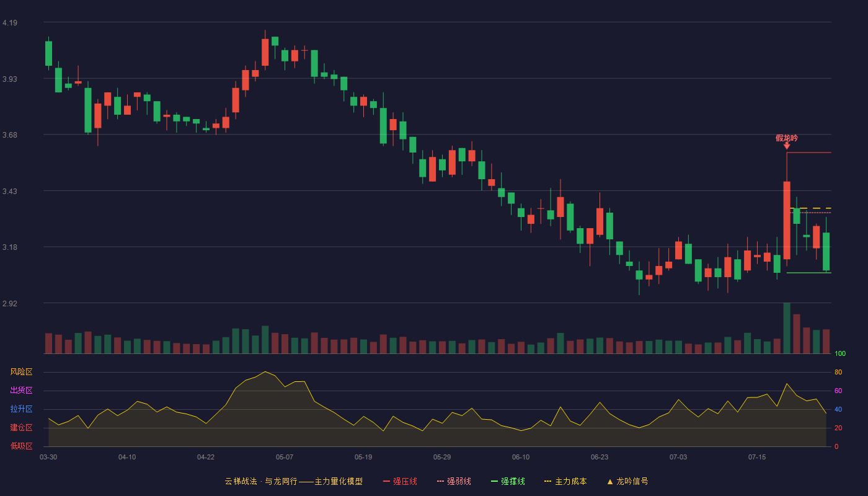The image size is (868, 496).
Task: Click the red down-arrow under 假龙吟
Action: pos(787,146)
